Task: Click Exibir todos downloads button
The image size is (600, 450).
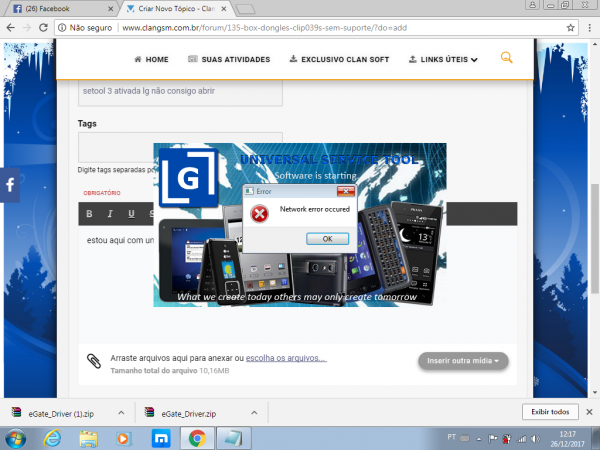Action: tap(550, 412)
